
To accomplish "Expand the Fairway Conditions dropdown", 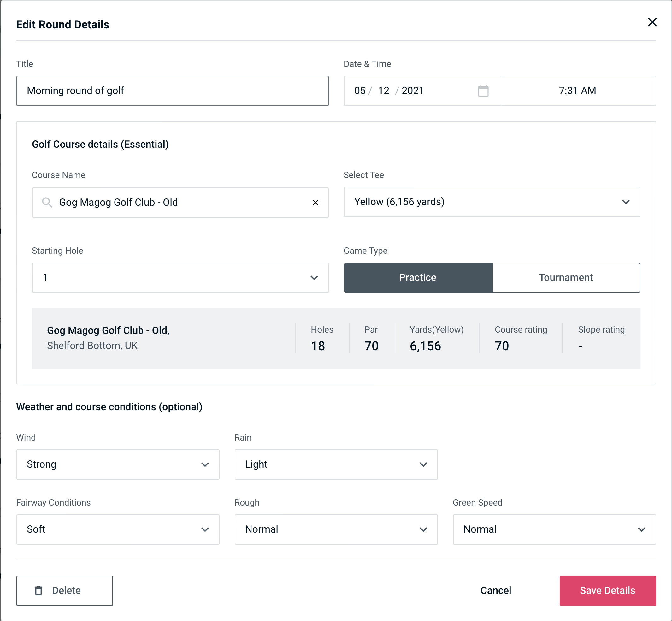I will 205,529.
